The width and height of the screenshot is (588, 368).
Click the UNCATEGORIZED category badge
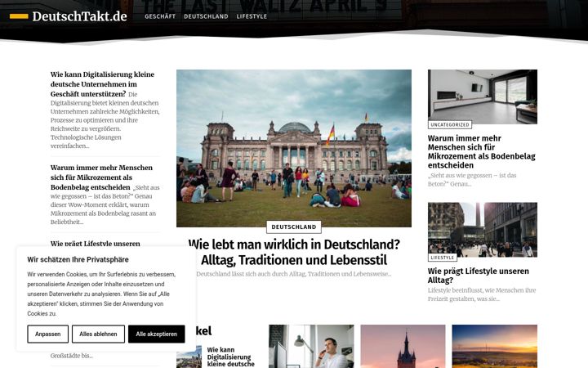tap(450, 124)
